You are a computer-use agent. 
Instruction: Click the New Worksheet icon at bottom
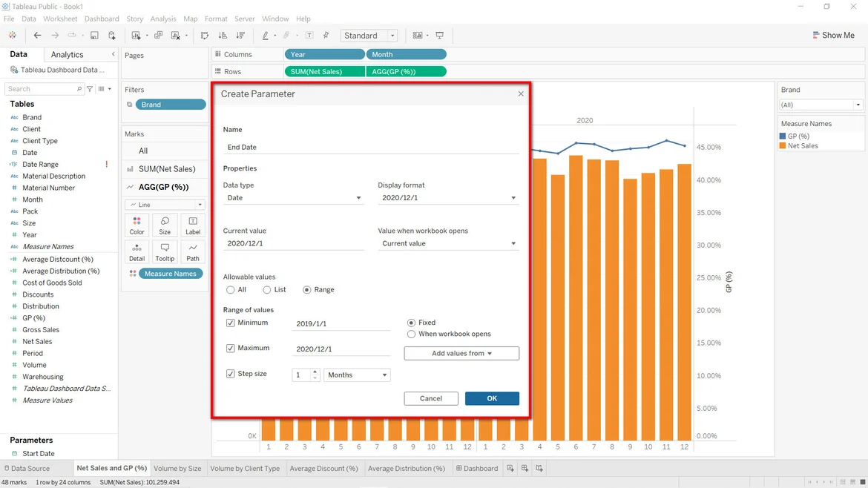(x=510, y=469)
